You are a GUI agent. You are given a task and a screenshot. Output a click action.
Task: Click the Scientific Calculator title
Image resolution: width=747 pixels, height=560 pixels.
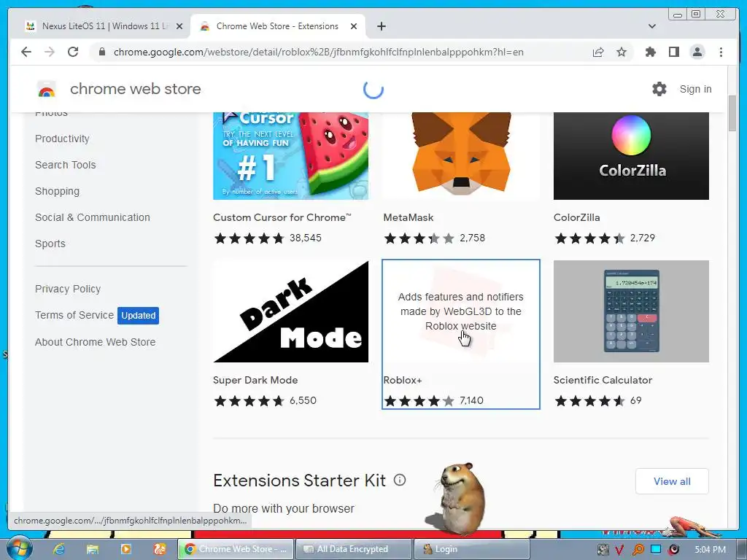click(603, 380)
